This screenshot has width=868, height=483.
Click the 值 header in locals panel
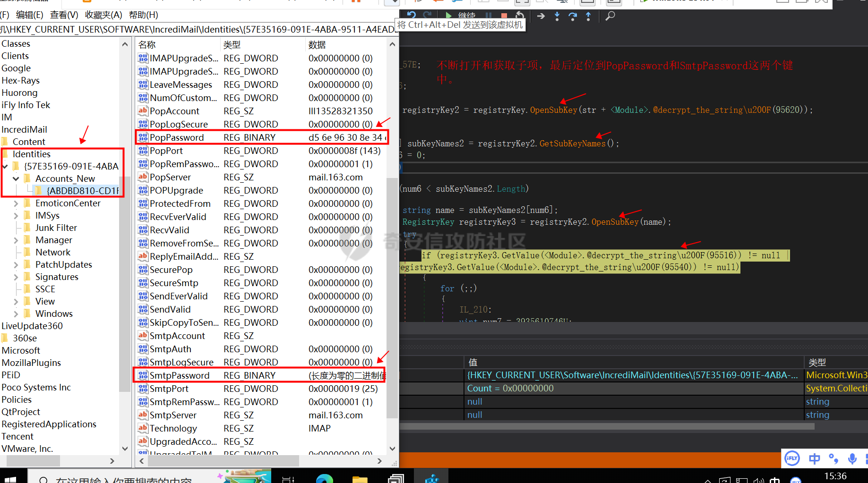coord(634,362)
